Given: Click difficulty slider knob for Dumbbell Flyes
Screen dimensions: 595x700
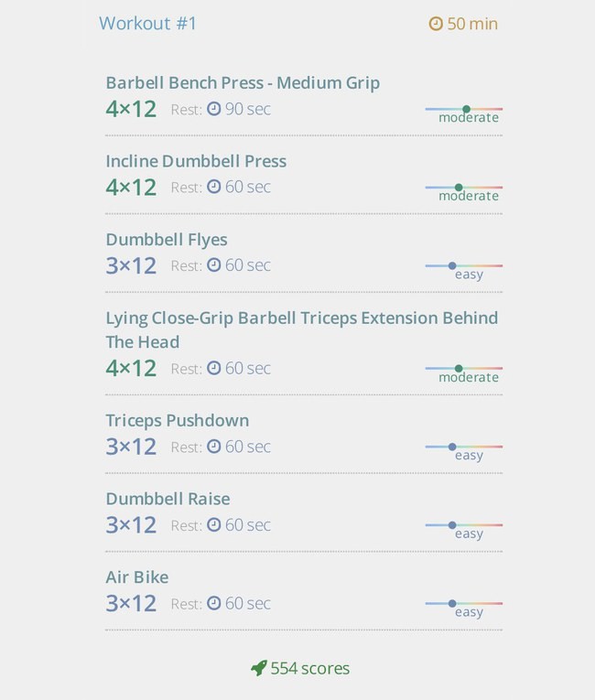Looking at the screenshot, I should [x=452, y=265].
